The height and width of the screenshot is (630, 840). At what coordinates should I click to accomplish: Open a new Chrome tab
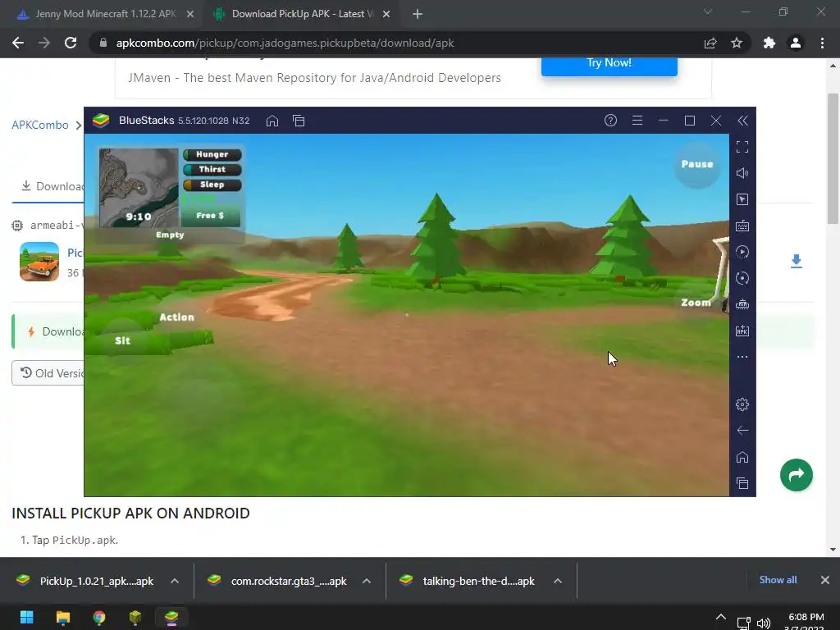click(418, 15)
